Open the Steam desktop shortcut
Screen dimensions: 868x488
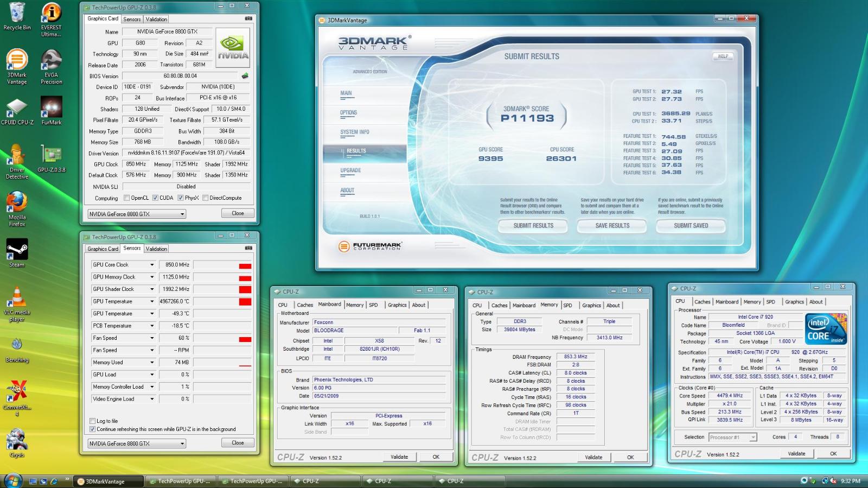tap(17, 253)
